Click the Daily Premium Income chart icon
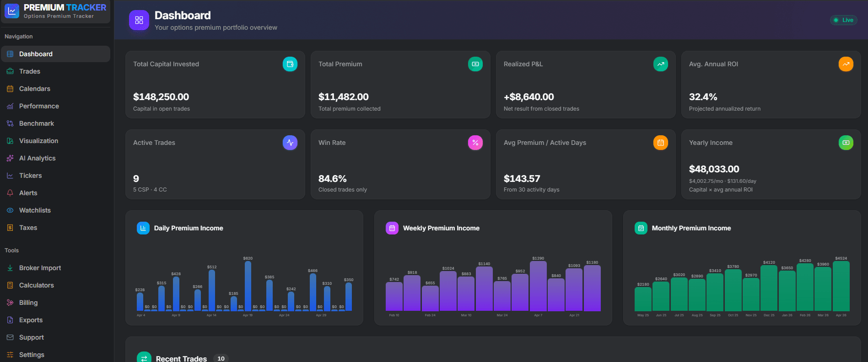 [143, 228]
